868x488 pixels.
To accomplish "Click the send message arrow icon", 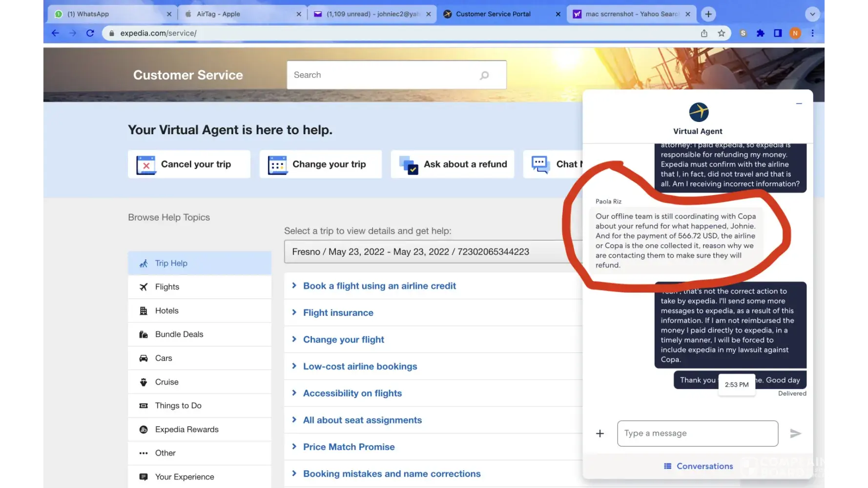I will [795, 433].
